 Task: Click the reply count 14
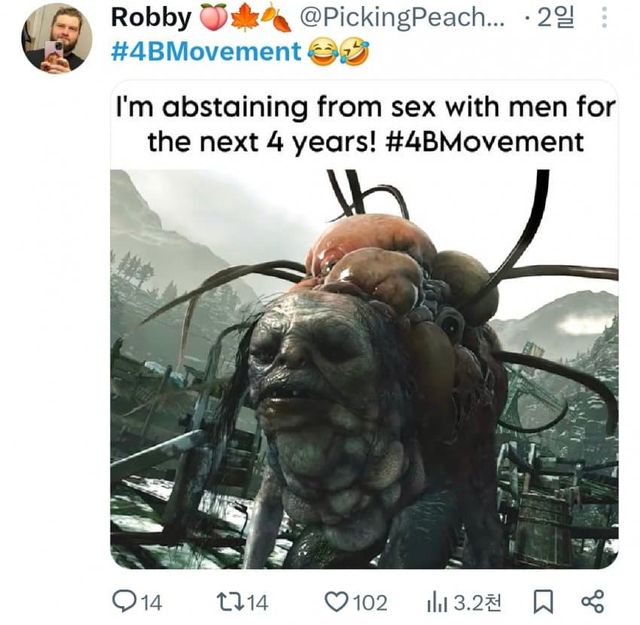coord(151,602)
